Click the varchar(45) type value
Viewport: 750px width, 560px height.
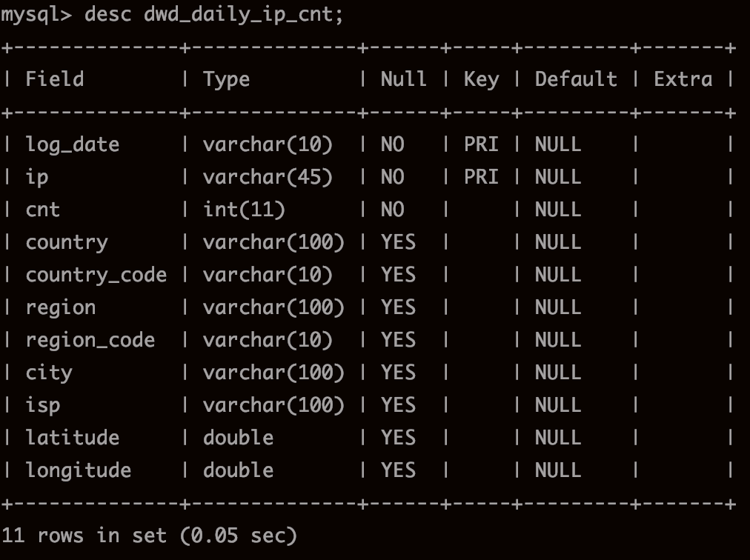pyautogui.click(x=268, y=177)
